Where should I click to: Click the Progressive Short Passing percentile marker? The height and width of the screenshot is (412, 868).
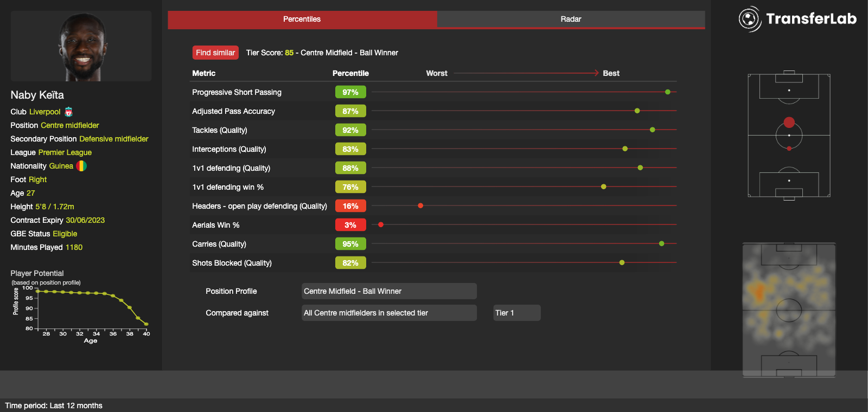[x=667, y=92]
